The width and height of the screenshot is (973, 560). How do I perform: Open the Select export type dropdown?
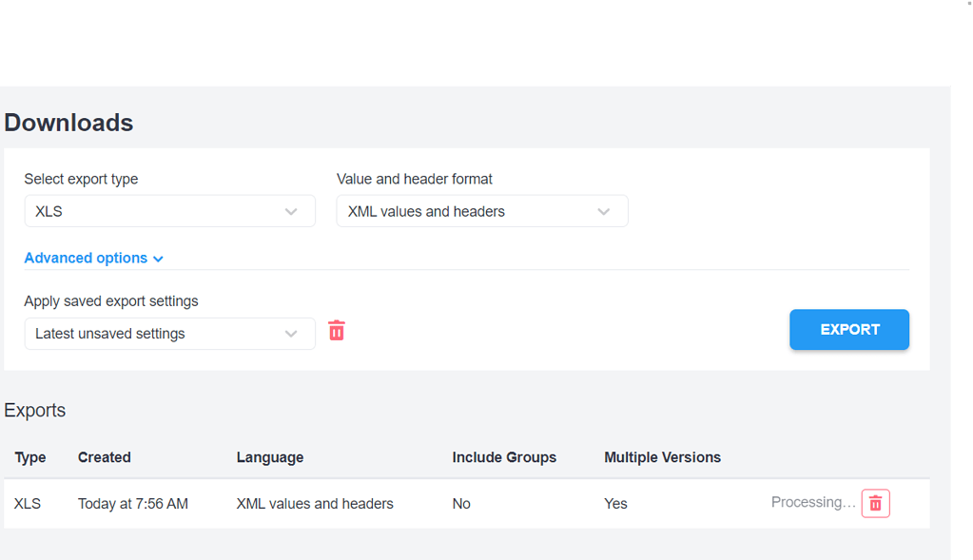[x=169, y=211]
